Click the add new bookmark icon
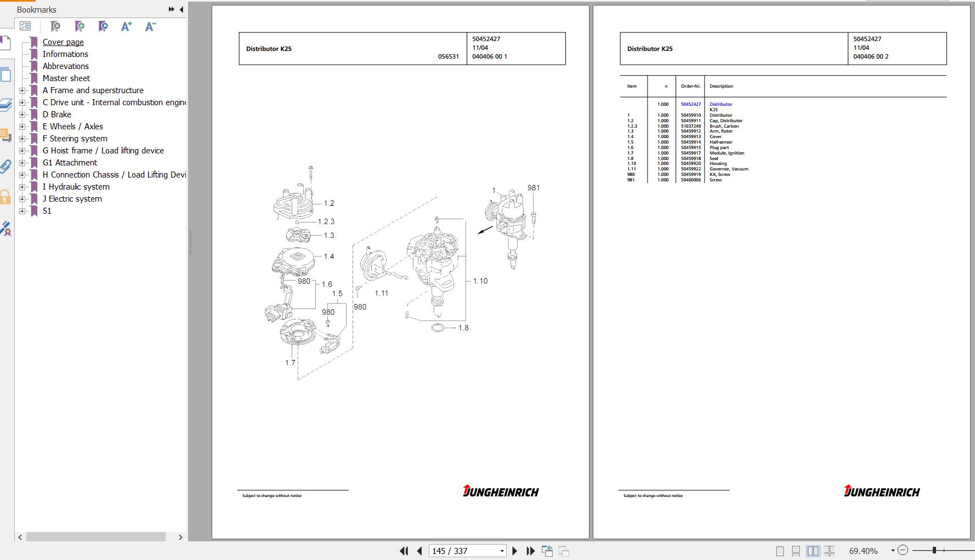The image size is (975, 560). [80, 26]
